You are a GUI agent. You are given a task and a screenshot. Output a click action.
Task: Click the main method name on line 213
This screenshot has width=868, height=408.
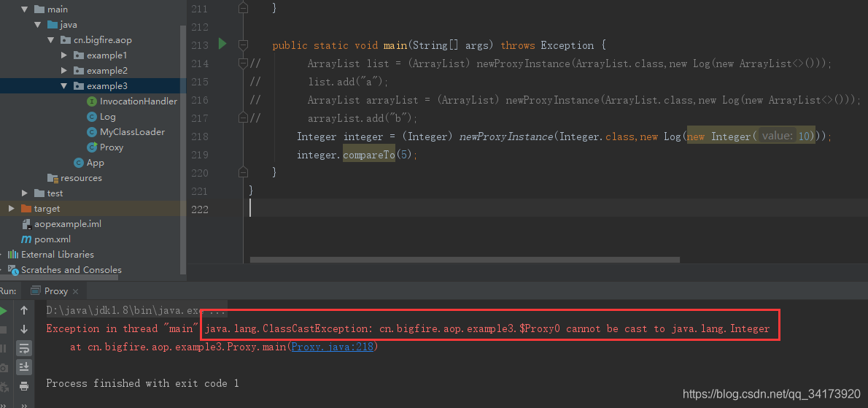395,45
